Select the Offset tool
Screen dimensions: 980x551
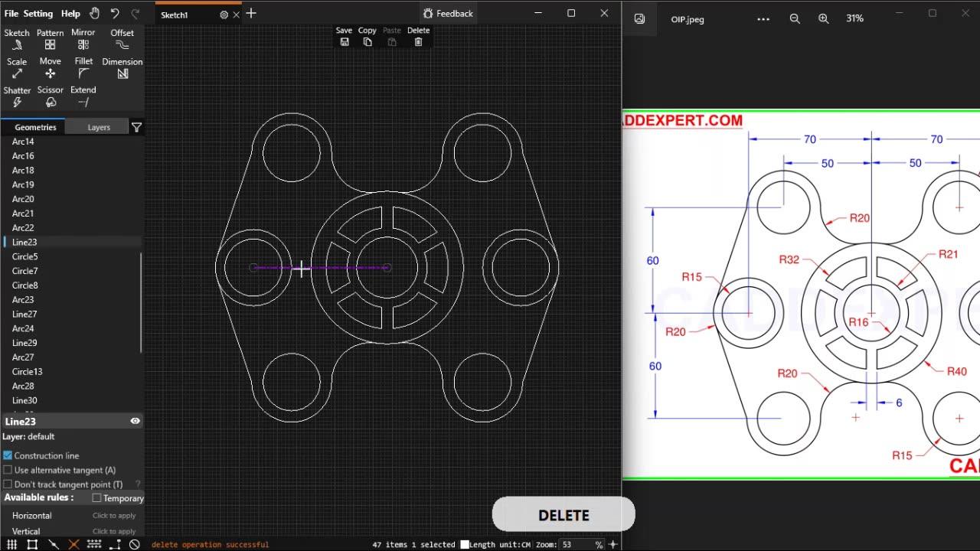click(122, 39)
